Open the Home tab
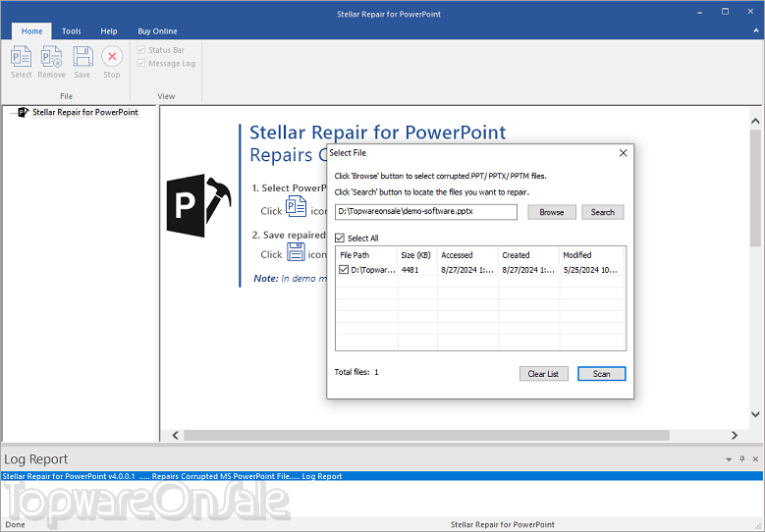The height and width of the screenshot is (532, 765). pos(31,30)
